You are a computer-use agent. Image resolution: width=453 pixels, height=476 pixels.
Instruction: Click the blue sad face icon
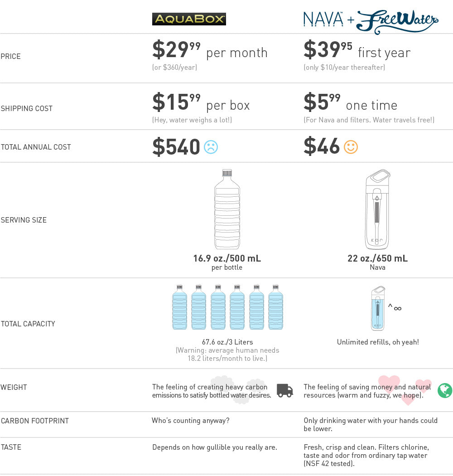pyautogui.click(x=211, y=147)
